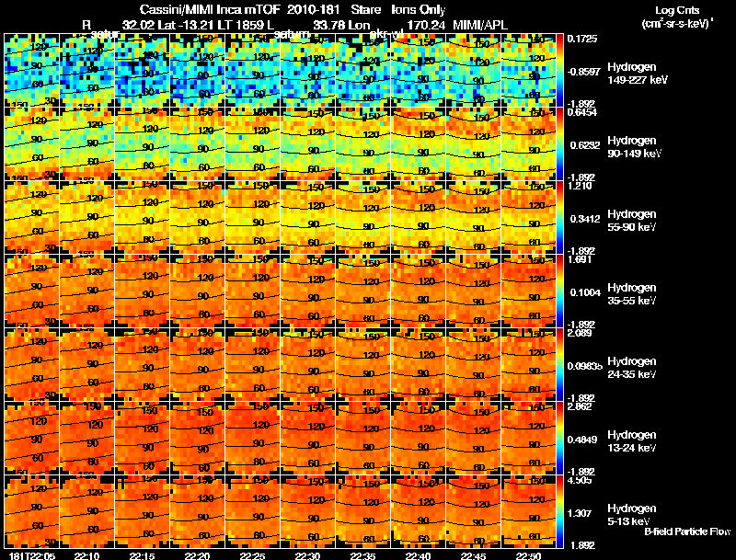This screenshot has width=736, height=560.
Task: Click the colorbar midpoint '1.307'
Action: (580, 514)
